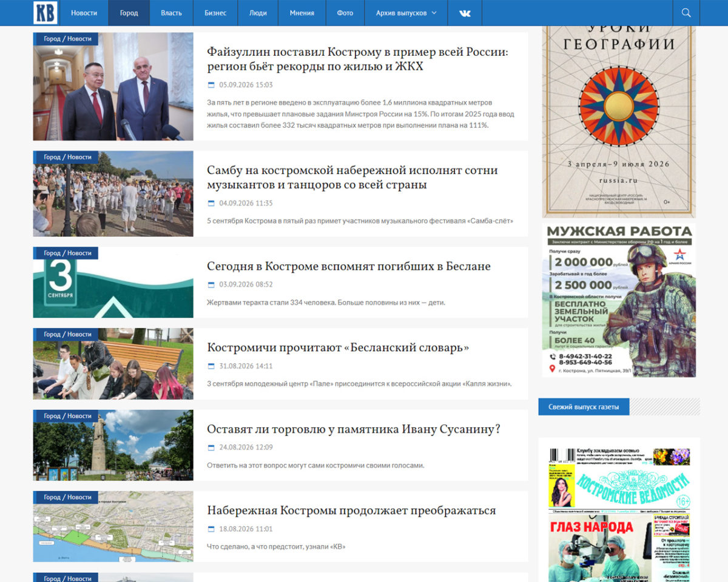
Task: Open the Уроки географии banner ad
Action: pos(619,121)
